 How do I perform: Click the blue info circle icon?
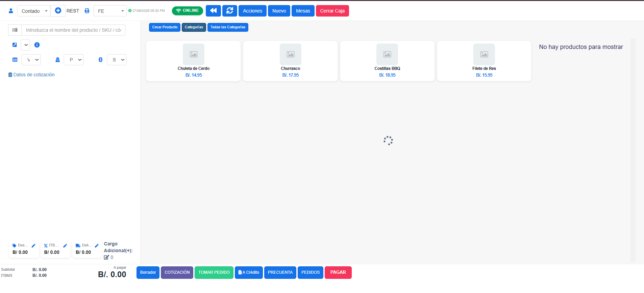[x=37, y=45]
